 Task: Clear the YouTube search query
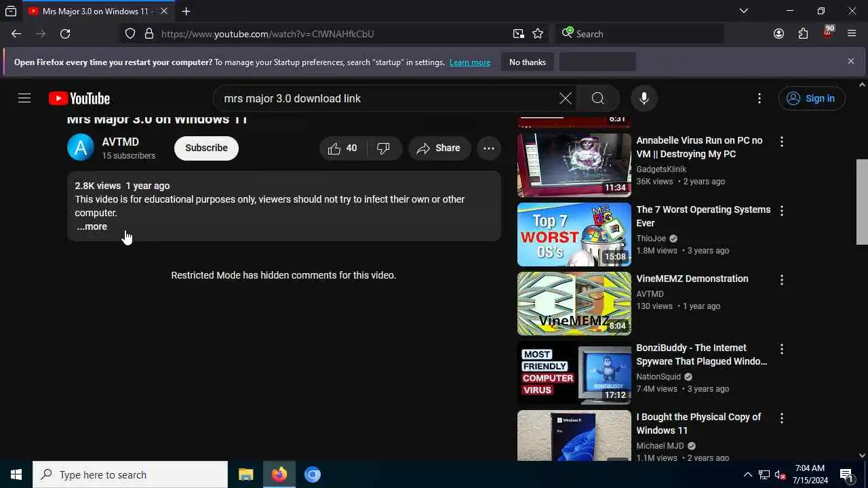[565, 98]
